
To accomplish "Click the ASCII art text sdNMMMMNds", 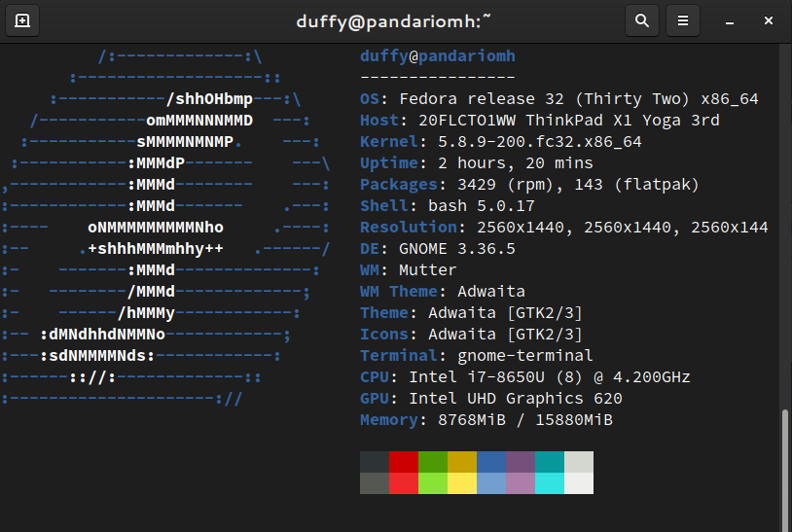I will click(x=97, y=356).
